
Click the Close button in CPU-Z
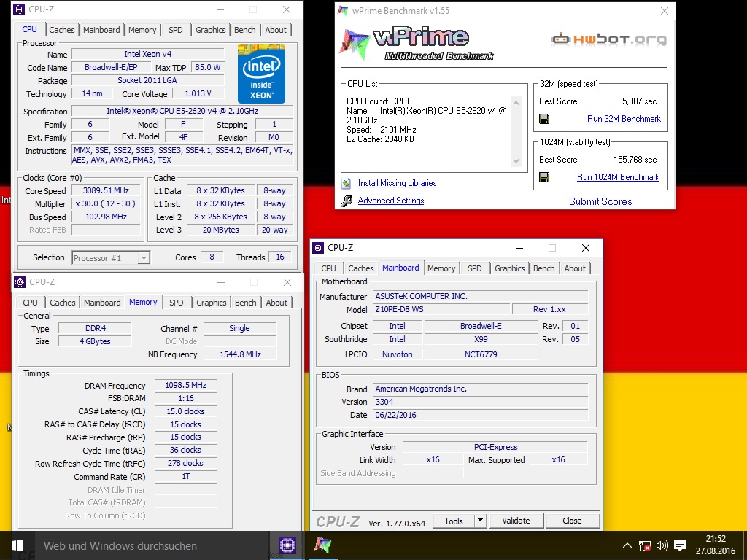click(572, 521)
